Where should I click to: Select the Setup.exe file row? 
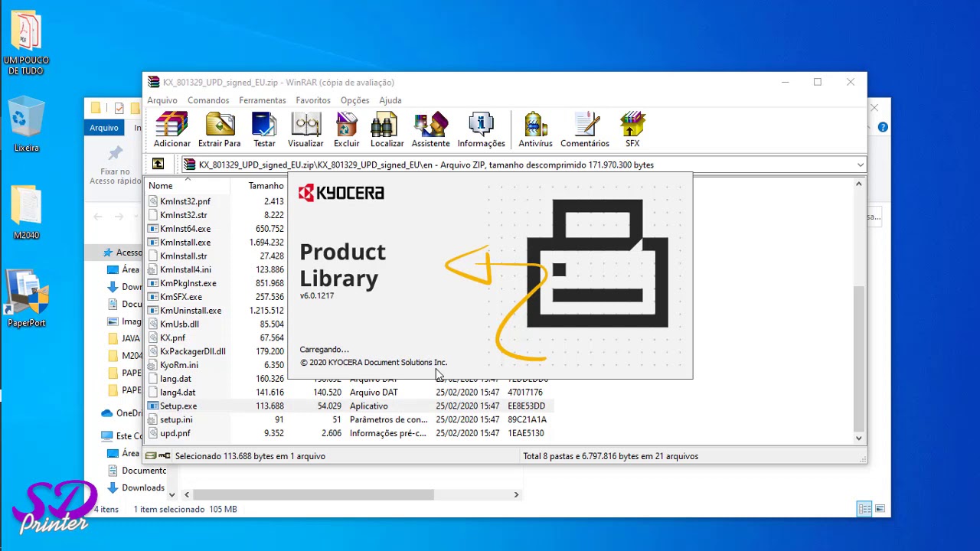click(x=348, y=406)
